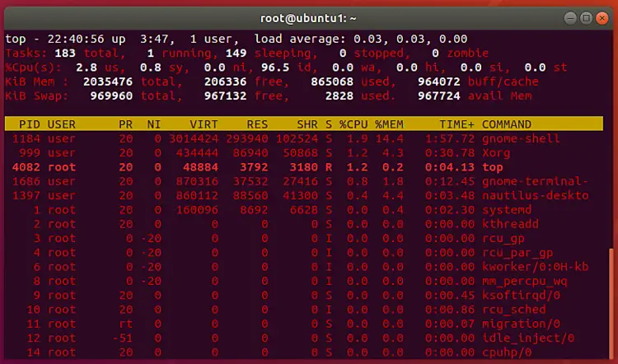Click the TIME+ column header
This screenshot has height=364, width=618.
pos(457,124)
